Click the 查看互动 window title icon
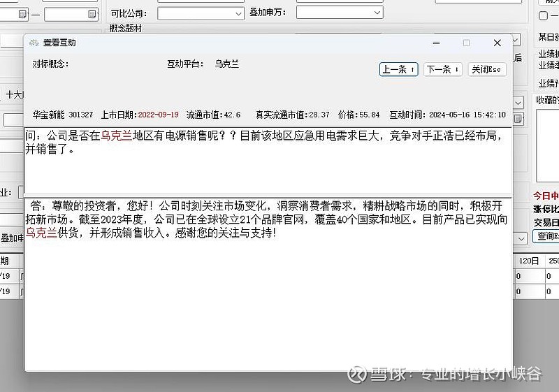Image resolution: width=559 pixels, height=392 pixels. click(x=34, y=43)
